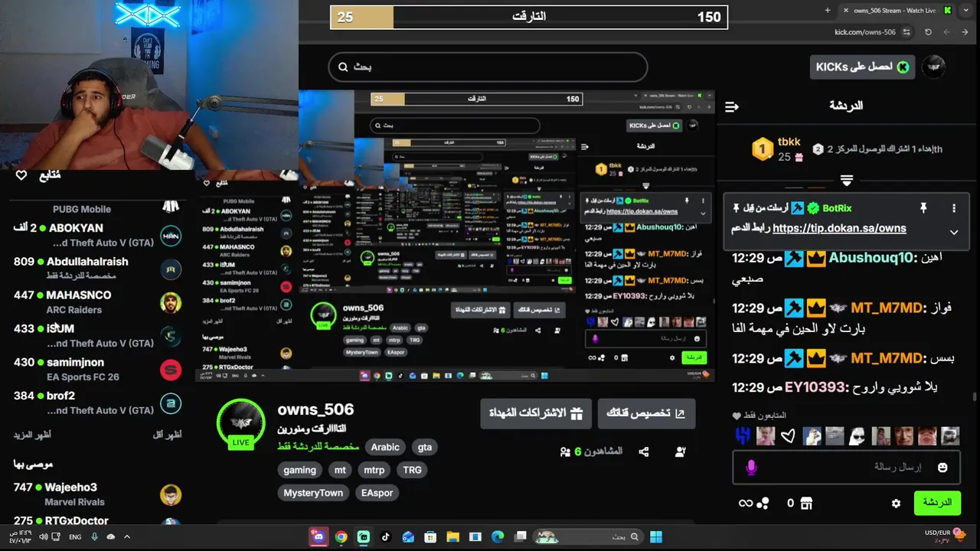This screenshot has width=980, height=551.
Task: Click the TRG tag
Action: [412, 470]
